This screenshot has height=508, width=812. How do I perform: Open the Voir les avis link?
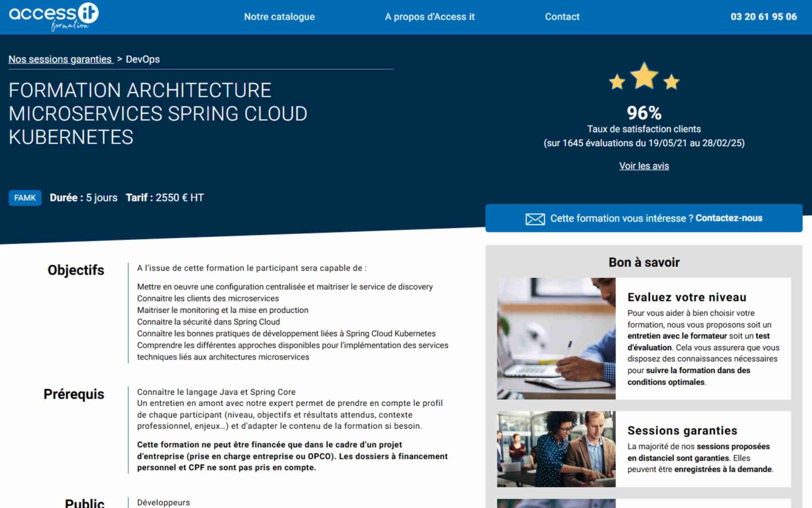pos(644,166)
